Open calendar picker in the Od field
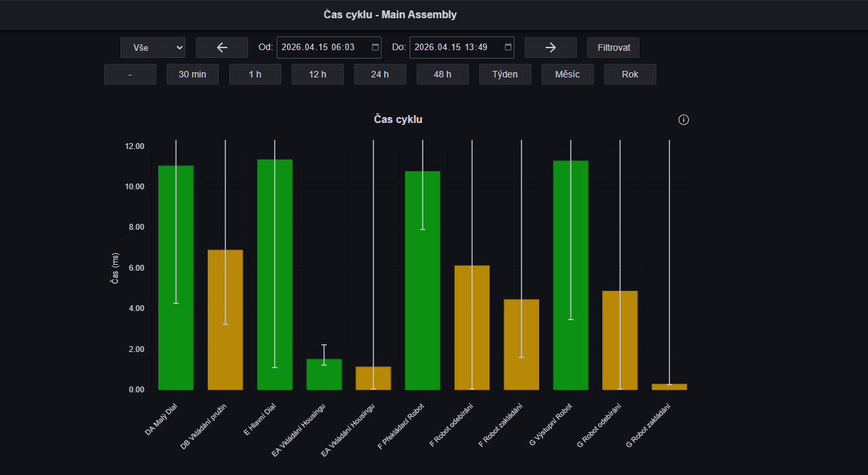The image size is (868, 475). pos(376,47)
